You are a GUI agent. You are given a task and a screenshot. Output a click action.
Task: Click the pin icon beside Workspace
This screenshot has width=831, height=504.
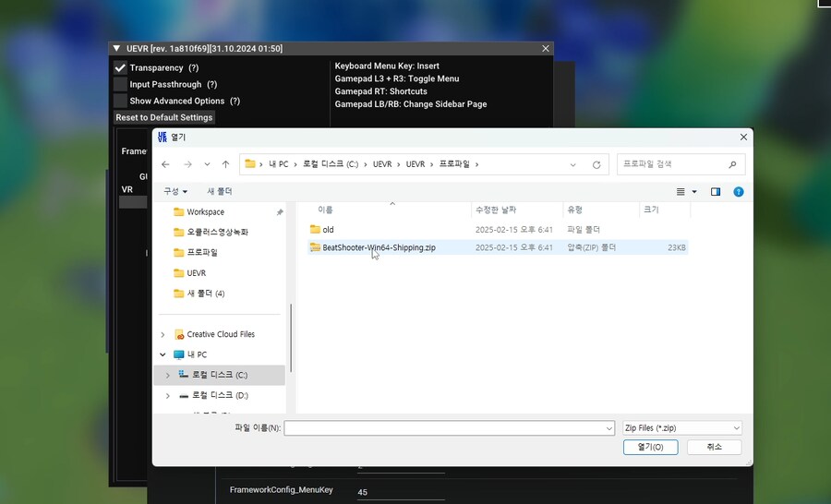tap(280, 212)
